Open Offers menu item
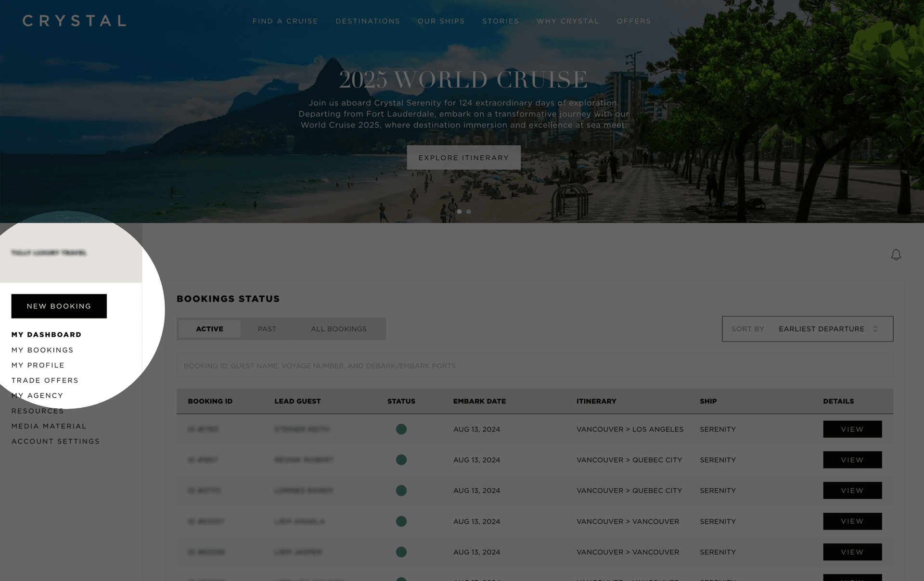924x581 pixels. 633,21
